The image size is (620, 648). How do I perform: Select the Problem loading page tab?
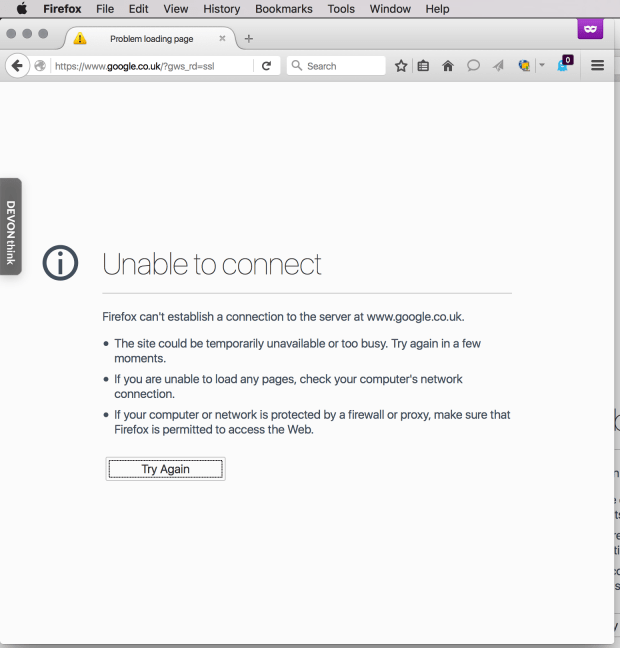coord(151,38)
